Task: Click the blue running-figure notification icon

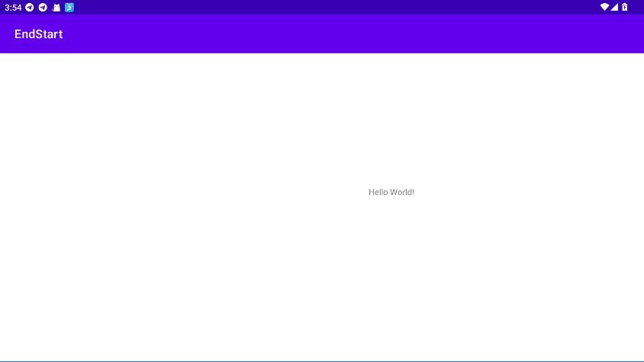Action: click(x=69, y=7)
